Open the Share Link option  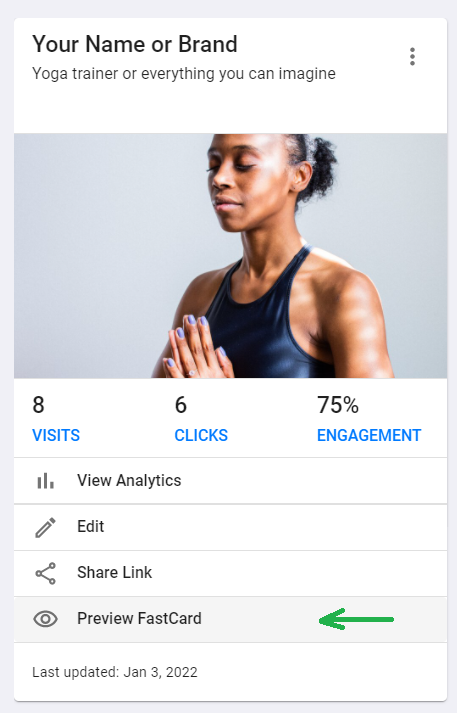[230, 573]
